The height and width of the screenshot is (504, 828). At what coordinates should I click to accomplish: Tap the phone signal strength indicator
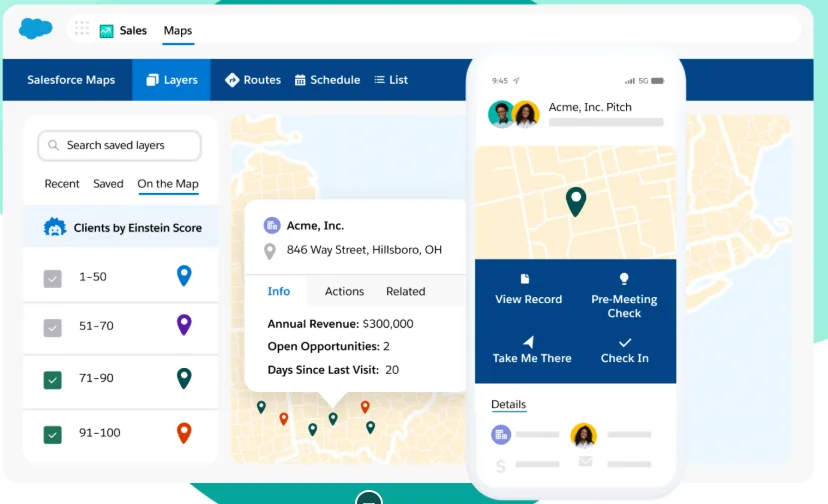(629, 81)
